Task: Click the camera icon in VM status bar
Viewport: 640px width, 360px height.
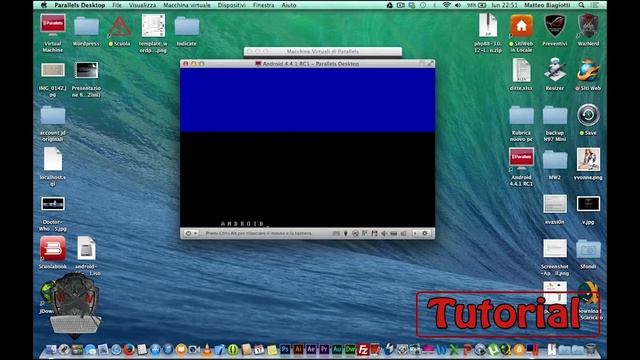Action: (x=403, y=233)
